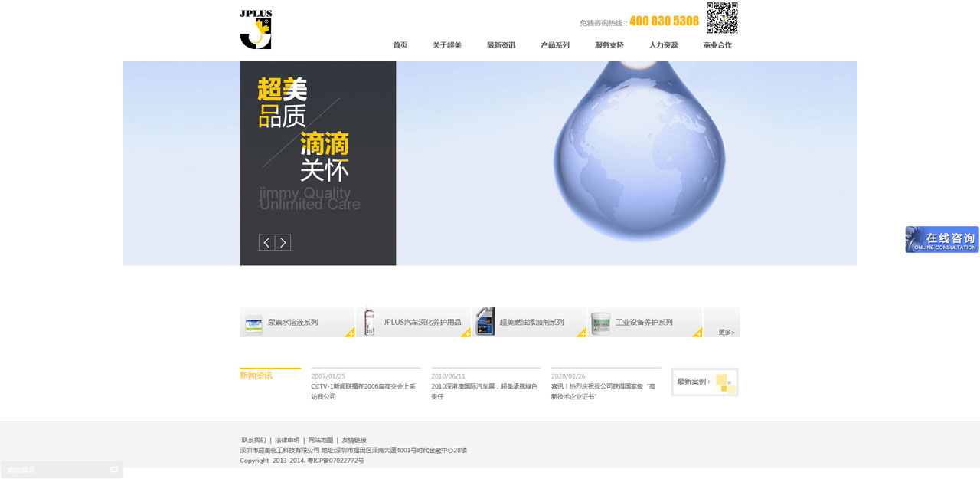Click the JPLUS logo
This screenshot has height=479, width=980.
(256, 30)
